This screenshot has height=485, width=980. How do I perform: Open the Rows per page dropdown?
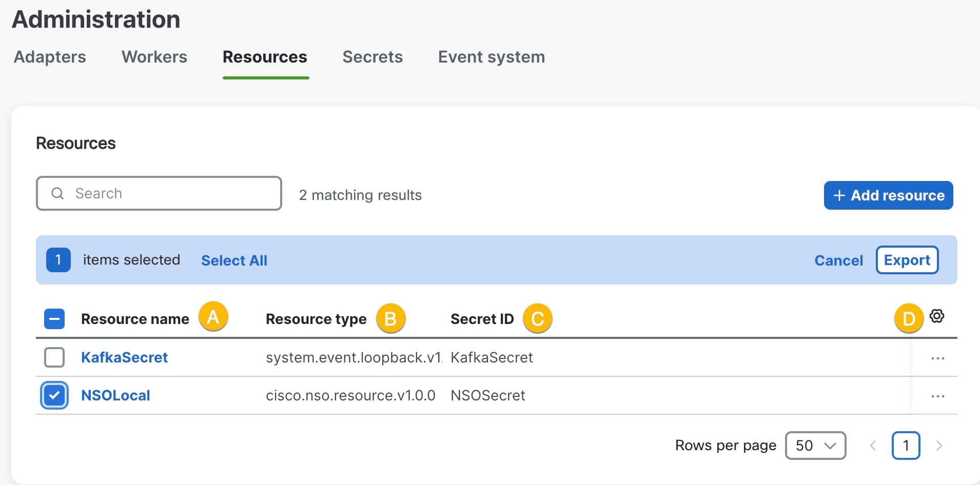(x=815, y=446)
